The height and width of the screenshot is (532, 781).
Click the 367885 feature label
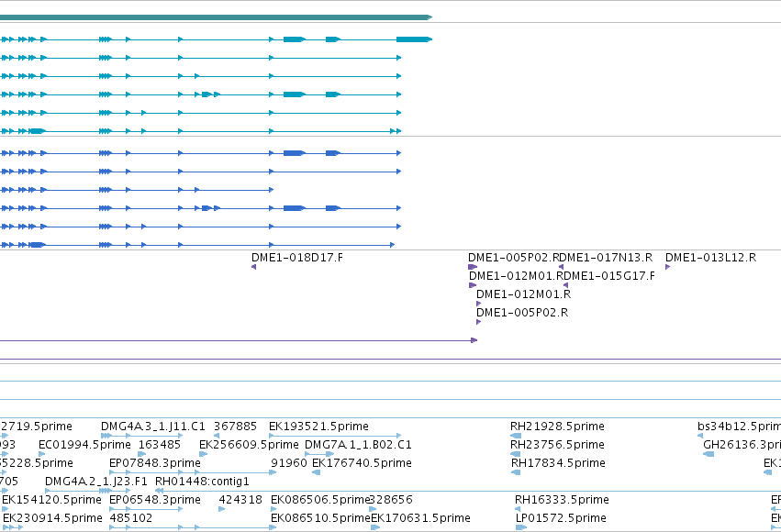[x=235, y=426]
